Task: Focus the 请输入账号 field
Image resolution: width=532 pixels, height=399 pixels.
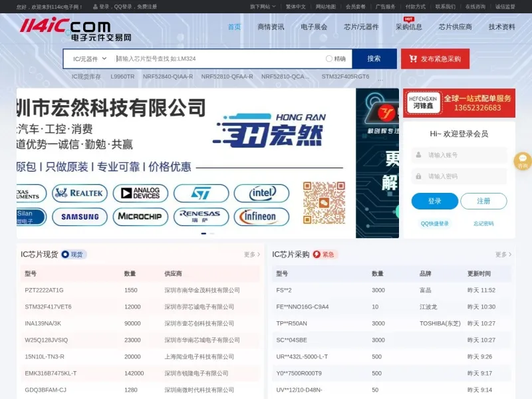Action: tap(459, 155)
